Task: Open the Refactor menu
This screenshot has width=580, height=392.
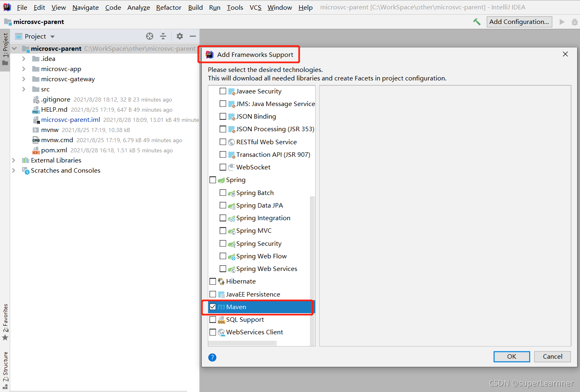Action: 169,7
